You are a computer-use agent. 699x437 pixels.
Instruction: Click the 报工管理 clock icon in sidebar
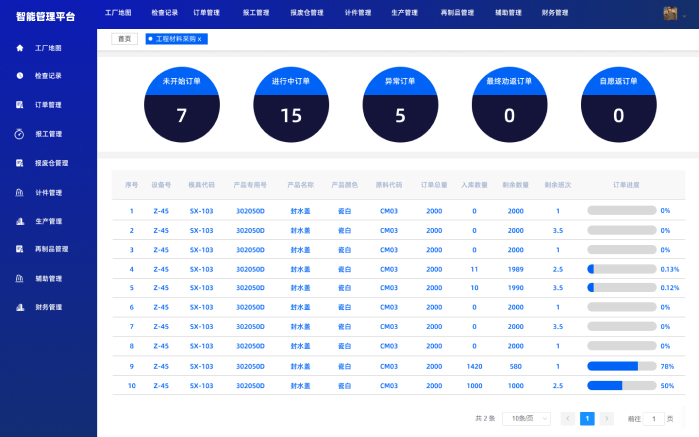[x=20, y=134]
